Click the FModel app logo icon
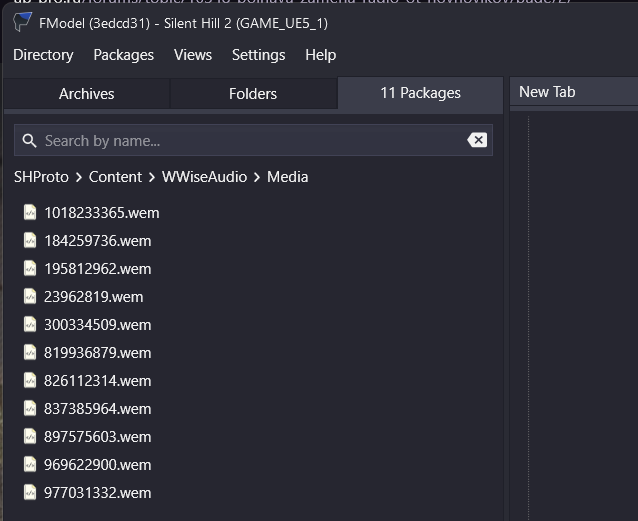This screenshot has width=638, height=521. tap(22, 22)
